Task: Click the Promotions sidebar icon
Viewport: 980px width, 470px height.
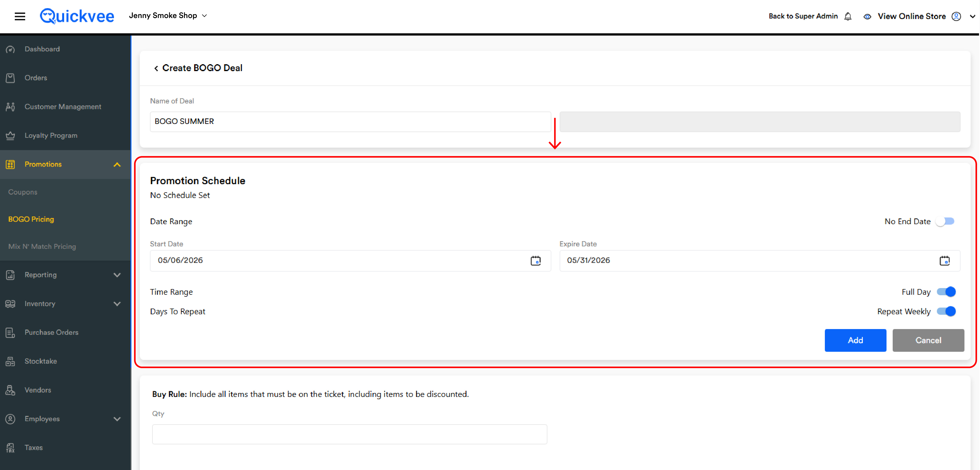Action: pyautogui.click(x=11, y=164)
